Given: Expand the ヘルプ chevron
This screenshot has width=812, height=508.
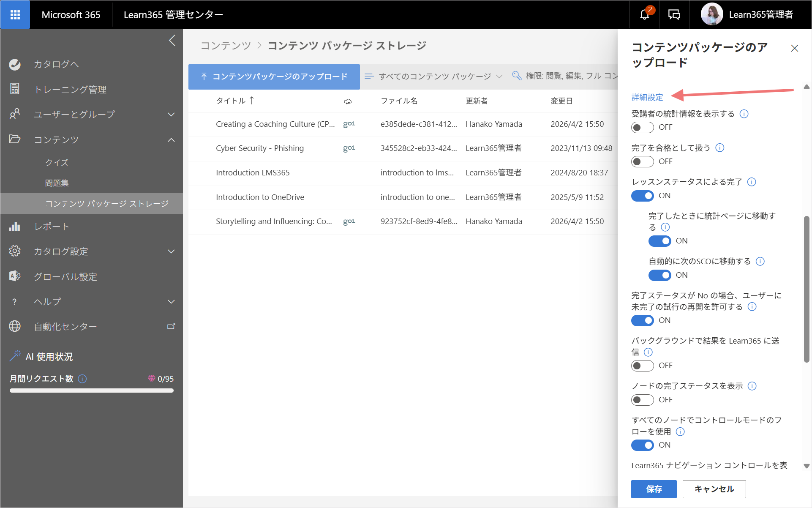Looking at the screenshot, I should (x=171, y=301).
